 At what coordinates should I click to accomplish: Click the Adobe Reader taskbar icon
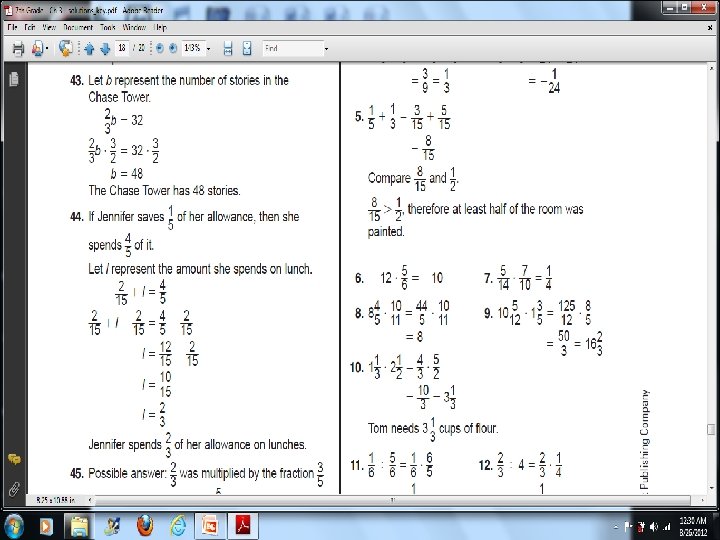click(x=243, y=526)
